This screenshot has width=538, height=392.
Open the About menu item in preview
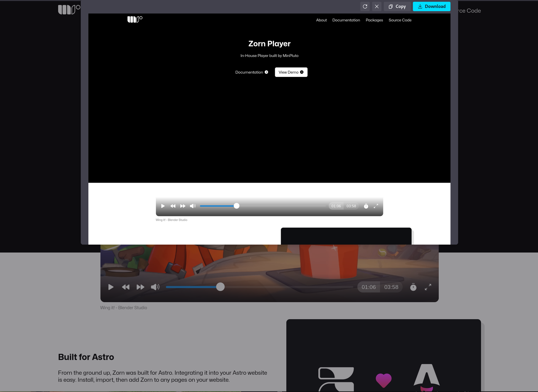coord(321,20)
